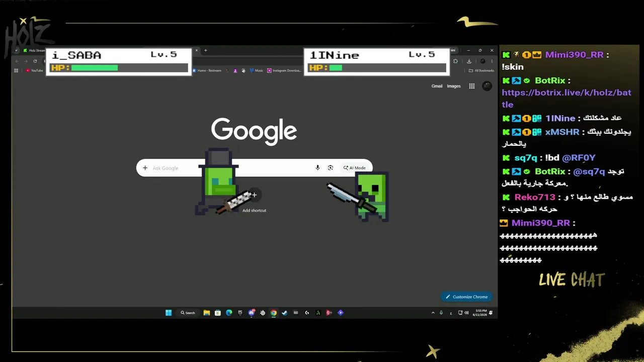Viewport: 644px width, 362px height.
Task: Open the Chrome apps grid in bookmarks bar
Action: 16,70
